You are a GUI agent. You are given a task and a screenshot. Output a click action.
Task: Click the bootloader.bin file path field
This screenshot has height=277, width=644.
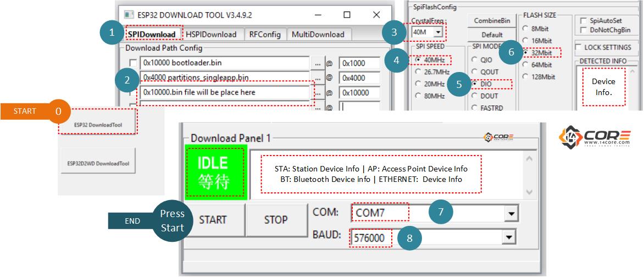[224, 63]
